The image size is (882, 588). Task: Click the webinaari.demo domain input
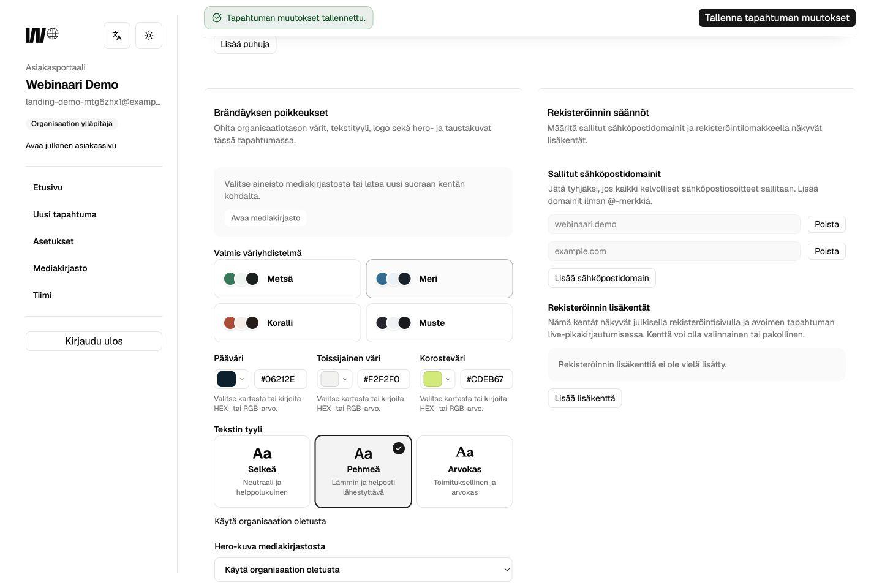coord(674,224)
